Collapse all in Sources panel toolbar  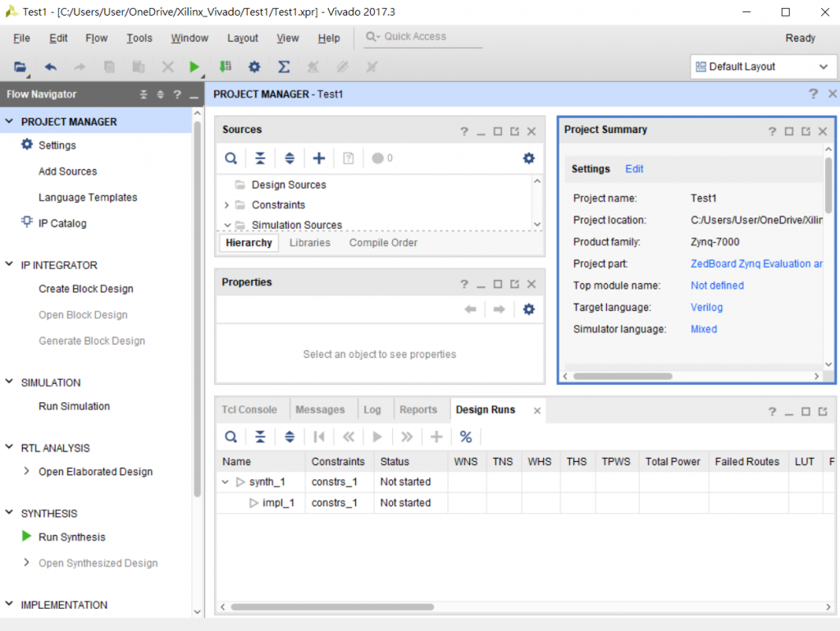(260, 158)
